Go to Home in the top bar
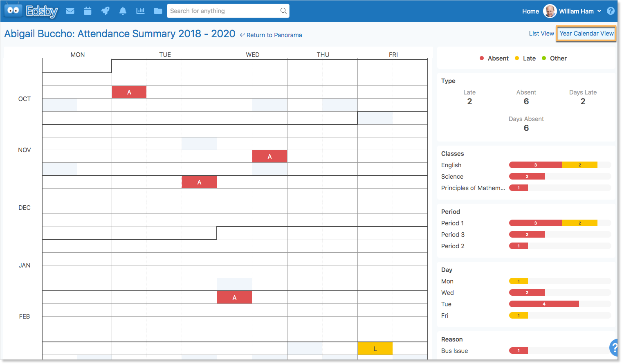The width and height of the screenshot is (622, 364). [530, 11]
